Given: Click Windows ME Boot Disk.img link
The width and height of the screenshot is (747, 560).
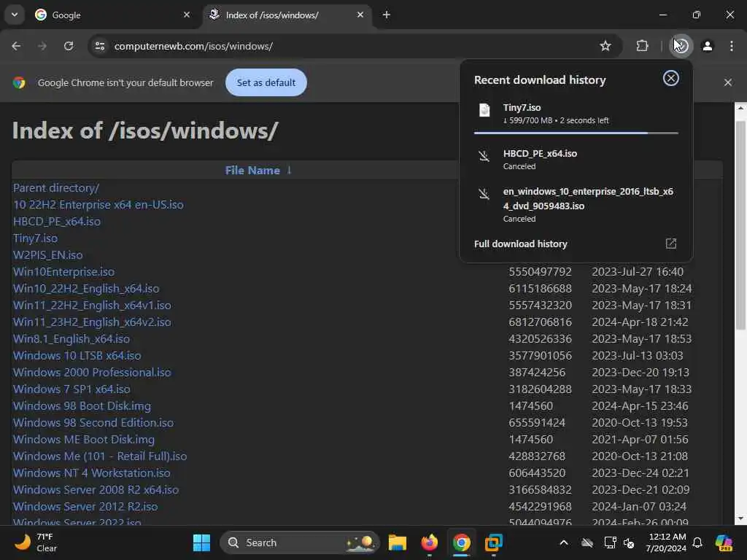Looking at the screenshot, I should 84,439.
